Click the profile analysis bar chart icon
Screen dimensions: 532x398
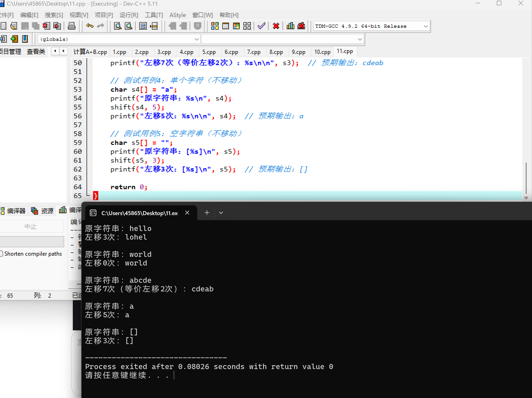(x=290, y=26)
